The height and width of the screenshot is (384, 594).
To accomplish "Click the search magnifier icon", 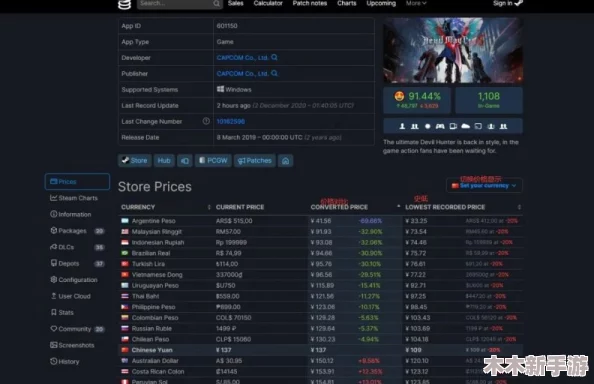I will 216,3.
